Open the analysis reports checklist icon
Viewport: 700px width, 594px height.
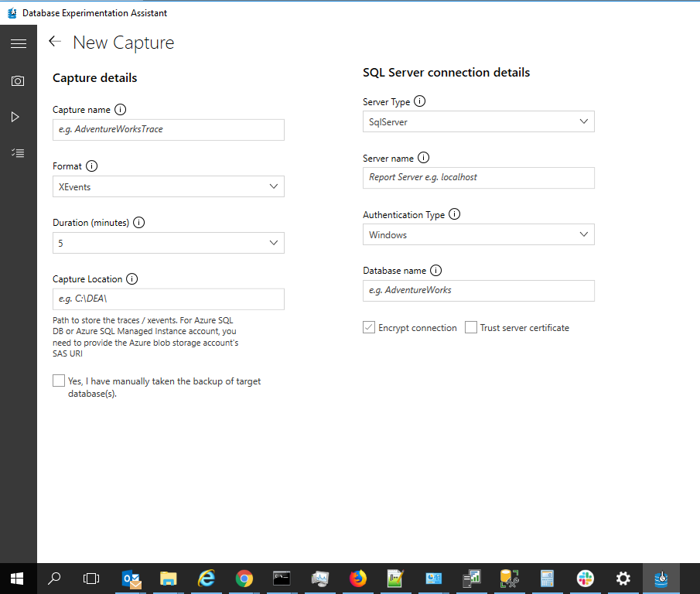[x=18, y=153]
